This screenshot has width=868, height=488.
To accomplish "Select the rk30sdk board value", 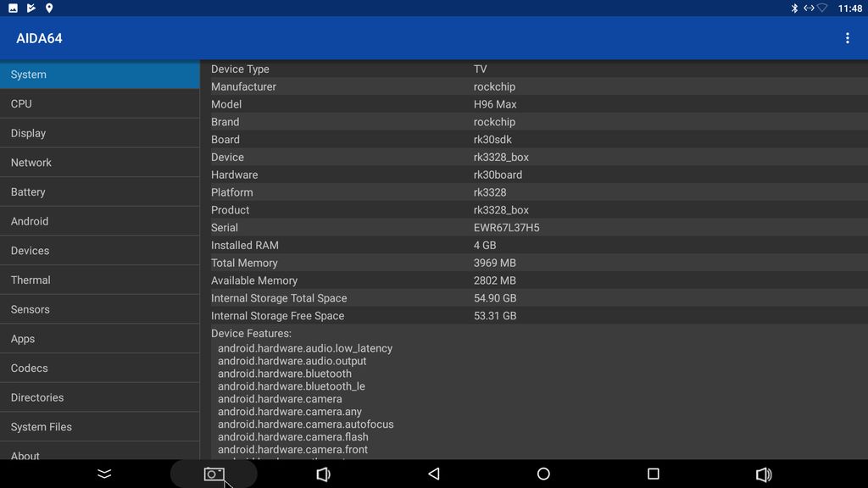I will coord(492,140).
